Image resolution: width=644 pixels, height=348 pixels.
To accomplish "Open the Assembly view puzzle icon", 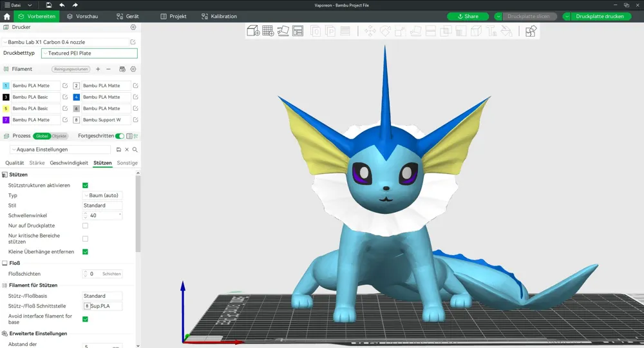I will click(x=531, y=31).
